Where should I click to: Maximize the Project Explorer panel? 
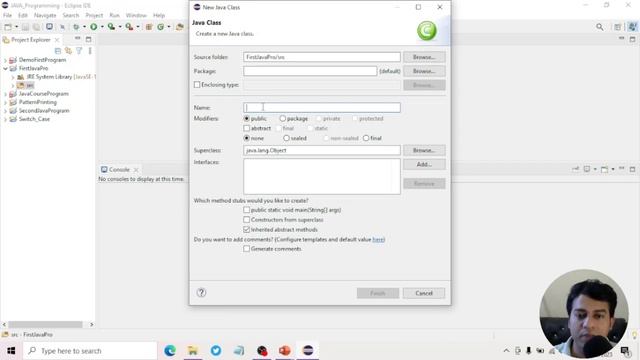click(x=89, y=39)
